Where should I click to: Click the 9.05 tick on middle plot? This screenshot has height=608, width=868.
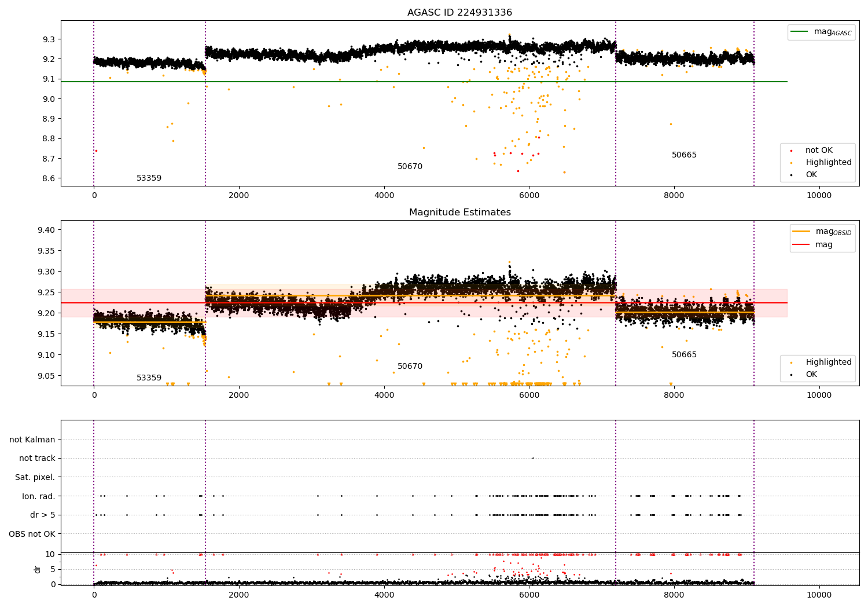46,376
